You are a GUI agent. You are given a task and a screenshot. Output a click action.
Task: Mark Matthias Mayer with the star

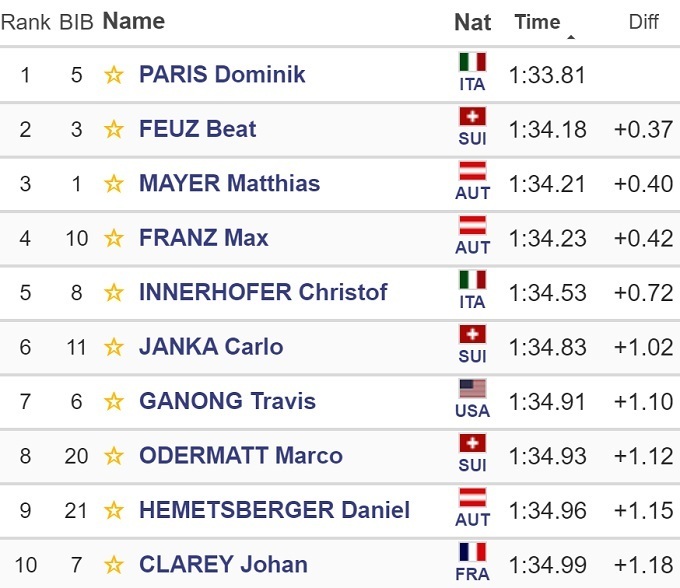[x=114, y=184]
